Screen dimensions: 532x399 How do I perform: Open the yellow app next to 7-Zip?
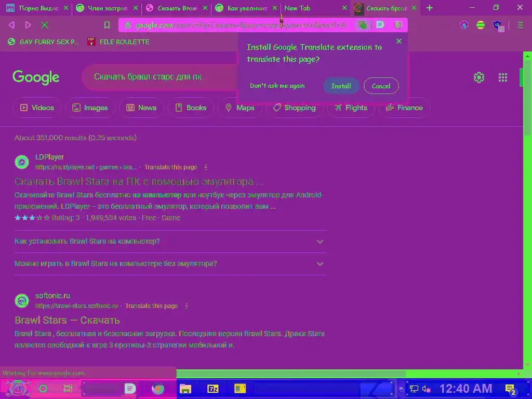[240, 389]
